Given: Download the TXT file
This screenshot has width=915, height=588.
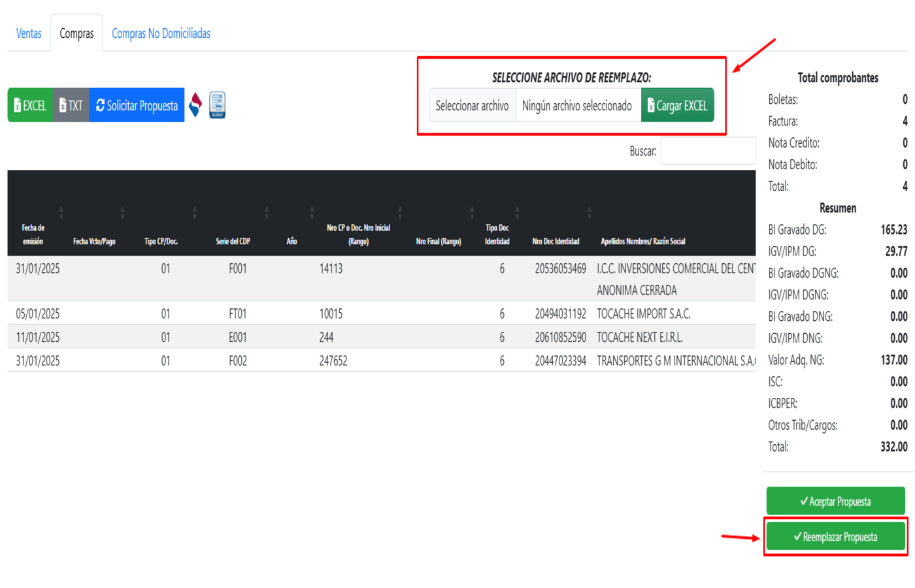Looking at the screenshot, I should click(71, 105).
